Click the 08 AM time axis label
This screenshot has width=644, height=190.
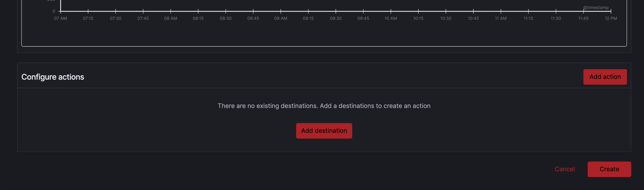(x=170, y=18)
